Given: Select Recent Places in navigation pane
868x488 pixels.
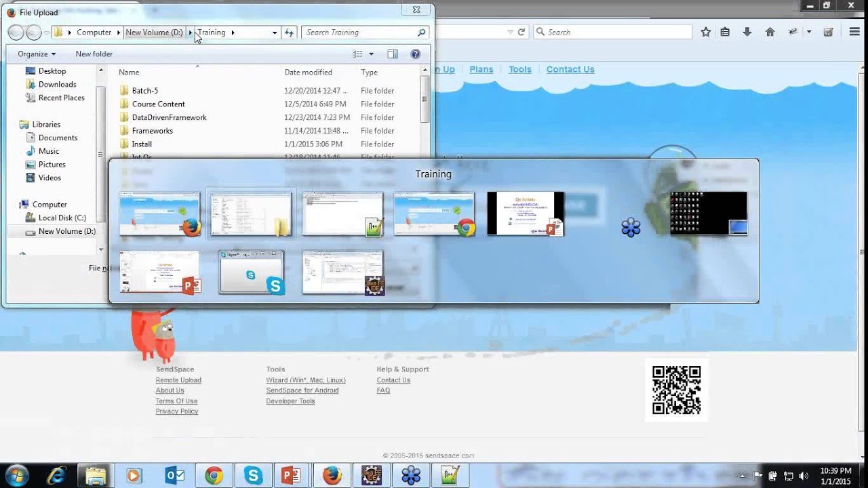Looking at the screenshot, I should (61, 98).
